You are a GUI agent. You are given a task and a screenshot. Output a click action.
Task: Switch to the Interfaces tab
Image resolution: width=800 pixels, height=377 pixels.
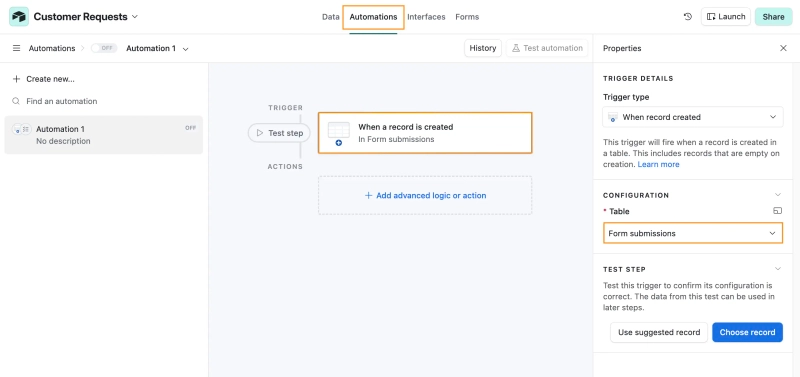tap(426, 17)
